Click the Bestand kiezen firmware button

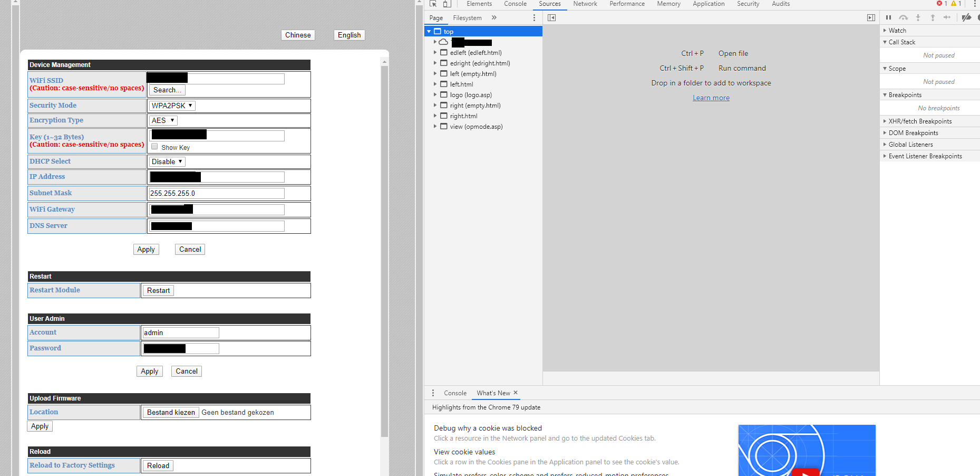[x=170, y=412]
